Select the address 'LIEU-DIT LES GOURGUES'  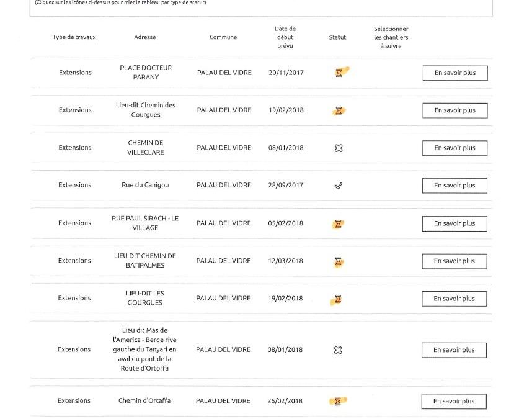145,298
